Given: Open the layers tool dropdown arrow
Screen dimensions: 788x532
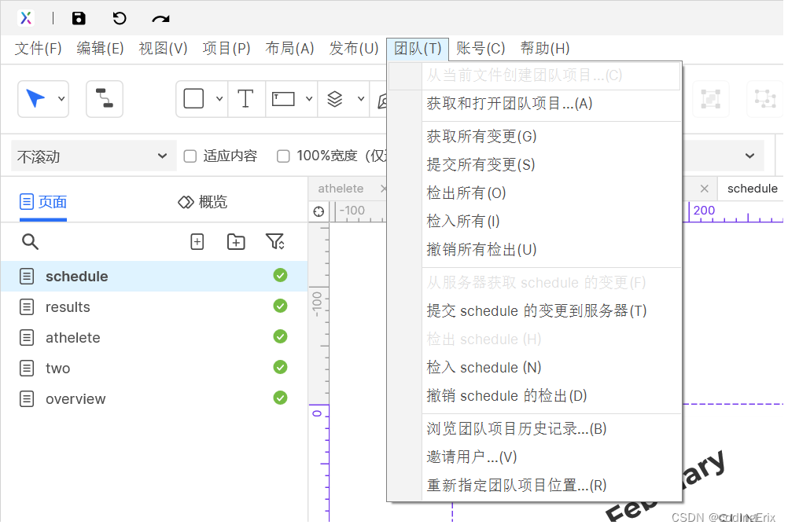Looking at the screenshot, I should point(361,98).
